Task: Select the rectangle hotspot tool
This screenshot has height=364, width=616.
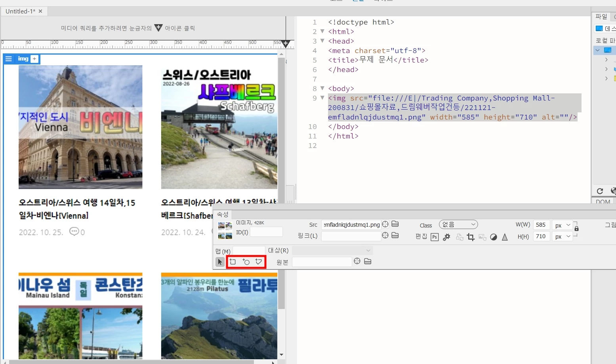Action: click(233, 262)
